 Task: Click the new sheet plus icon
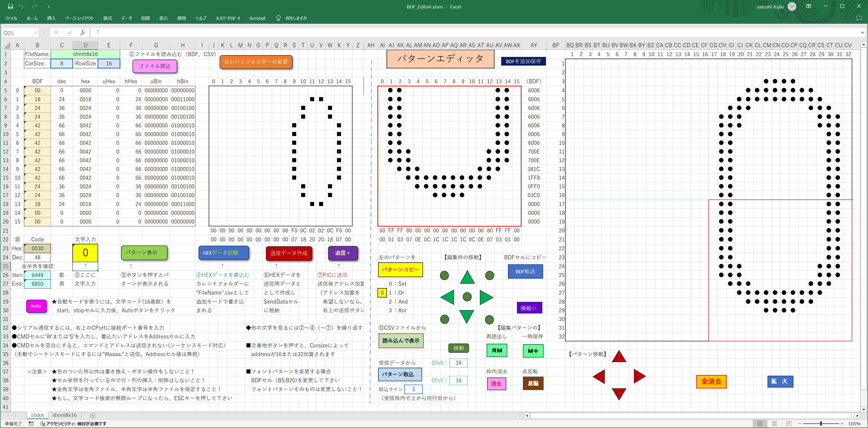[x=93, y=416]
